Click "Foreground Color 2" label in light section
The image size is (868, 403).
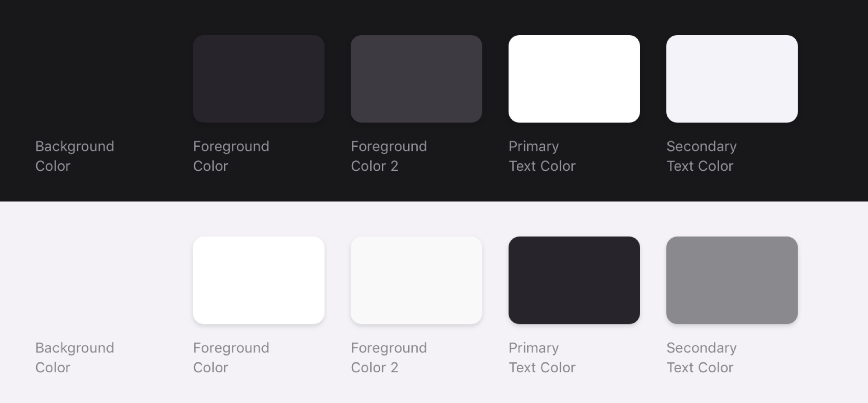click(389, 357)
